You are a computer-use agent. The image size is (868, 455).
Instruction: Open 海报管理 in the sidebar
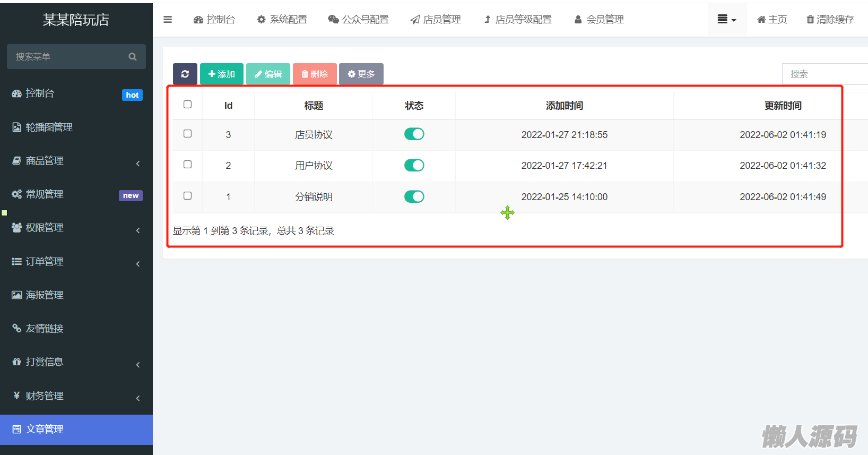coord(45,295)
